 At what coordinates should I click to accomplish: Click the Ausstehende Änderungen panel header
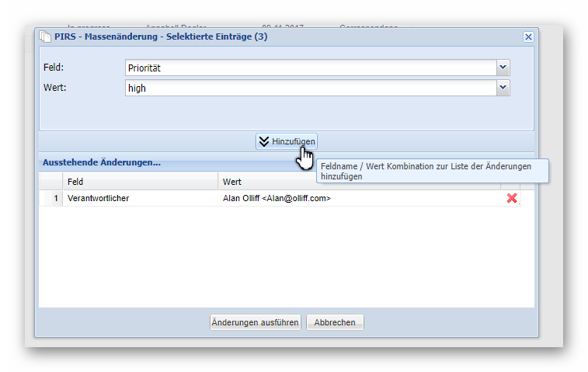click(102, 163)
